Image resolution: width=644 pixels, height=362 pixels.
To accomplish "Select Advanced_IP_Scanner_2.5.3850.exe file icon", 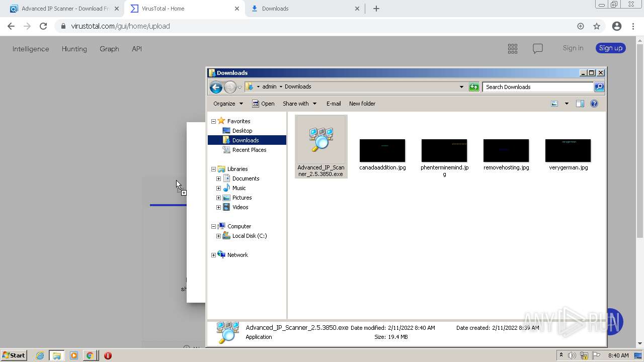I will pos(321,140).
